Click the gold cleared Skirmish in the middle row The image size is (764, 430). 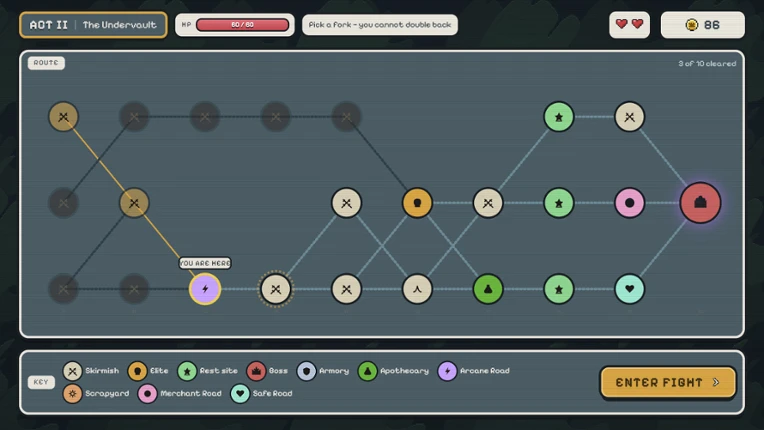pos(134,203)
